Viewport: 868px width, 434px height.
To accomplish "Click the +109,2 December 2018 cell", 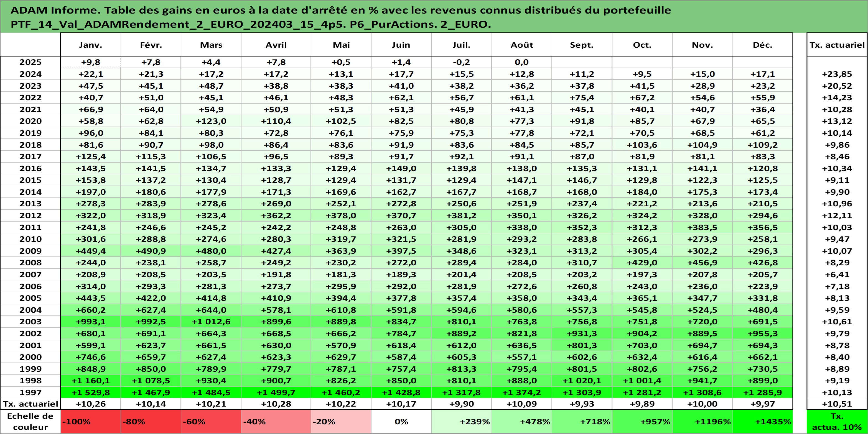I will 763,145.
